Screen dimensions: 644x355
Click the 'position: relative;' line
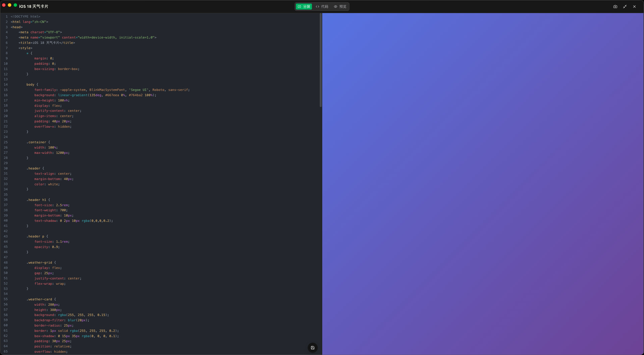tap(53, 346)
